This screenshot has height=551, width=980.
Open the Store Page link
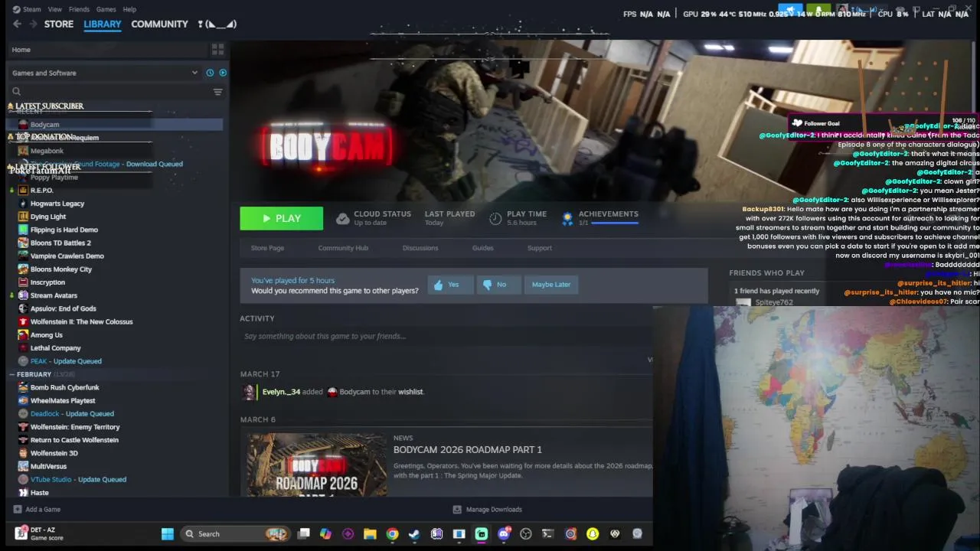pos(267,248)
